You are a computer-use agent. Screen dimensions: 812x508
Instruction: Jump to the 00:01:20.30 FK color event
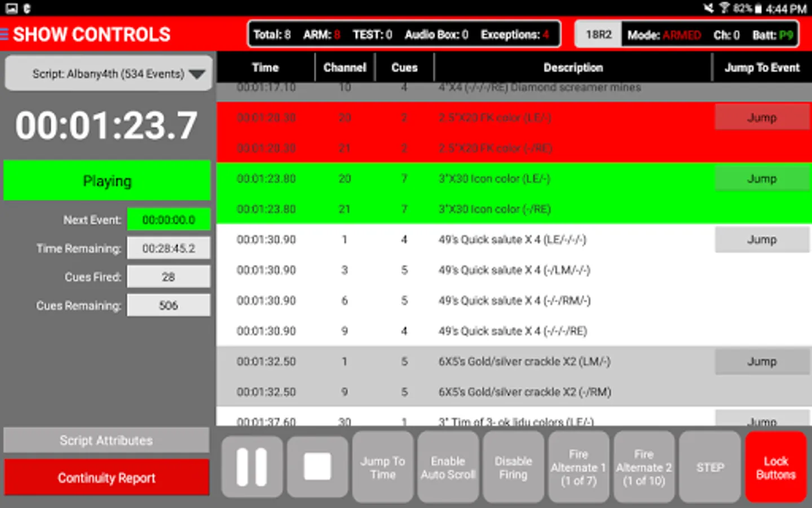pyautogui.click(x=762, y=117)
